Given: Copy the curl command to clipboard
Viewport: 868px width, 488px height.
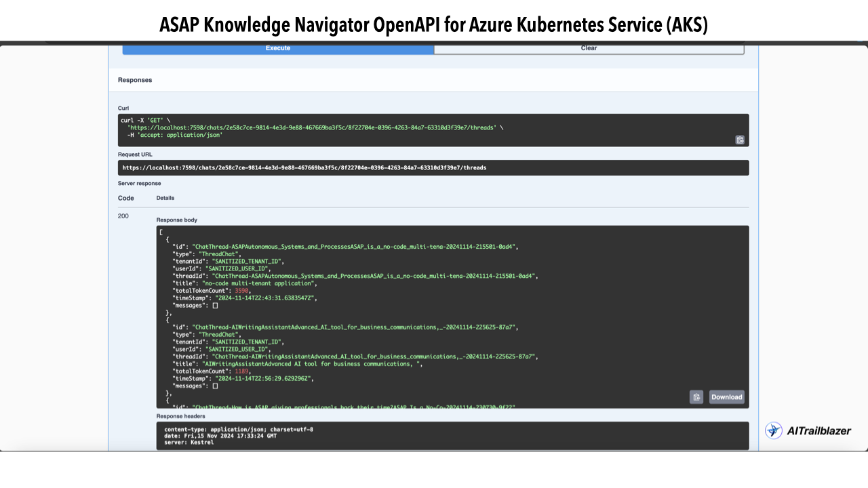Looking at the screenshot, I should [x=740, y=140].
